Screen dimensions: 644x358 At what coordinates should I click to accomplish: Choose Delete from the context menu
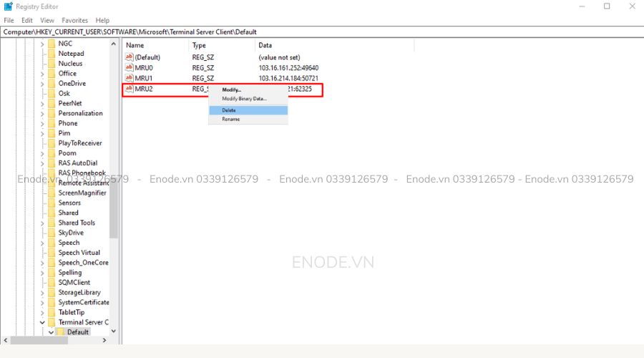[x=229, y=110]
